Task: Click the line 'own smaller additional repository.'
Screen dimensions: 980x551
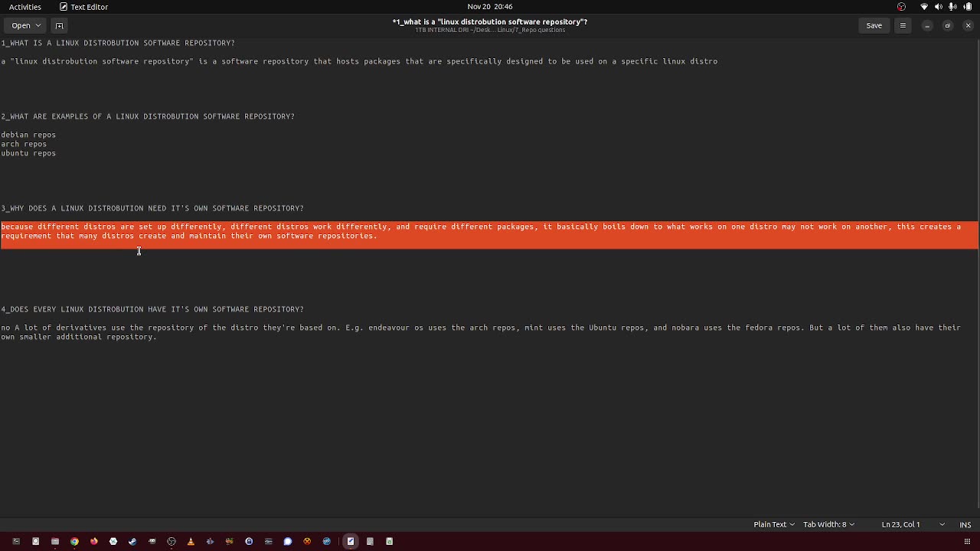Action: click(79, 337)
